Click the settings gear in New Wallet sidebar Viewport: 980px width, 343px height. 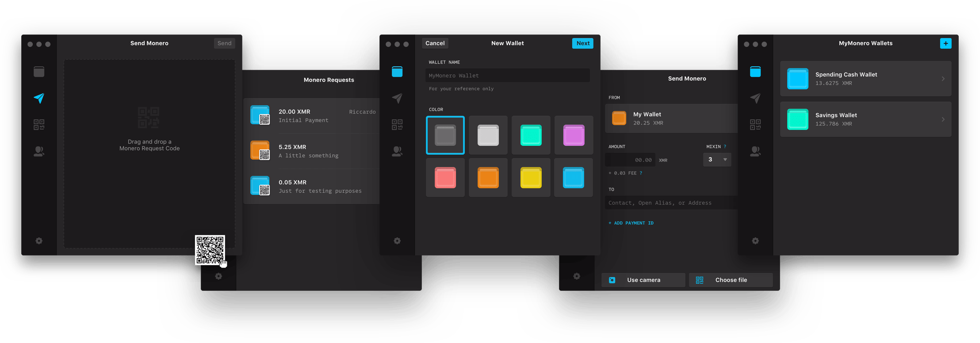coord(397,241)
